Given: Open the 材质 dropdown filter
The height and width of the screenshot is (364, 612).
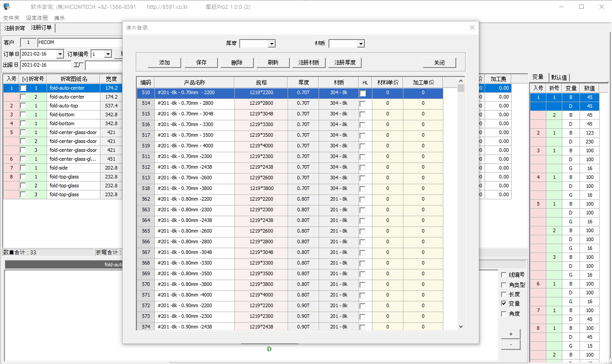Looking at the screenshot, I should point(360,44).
